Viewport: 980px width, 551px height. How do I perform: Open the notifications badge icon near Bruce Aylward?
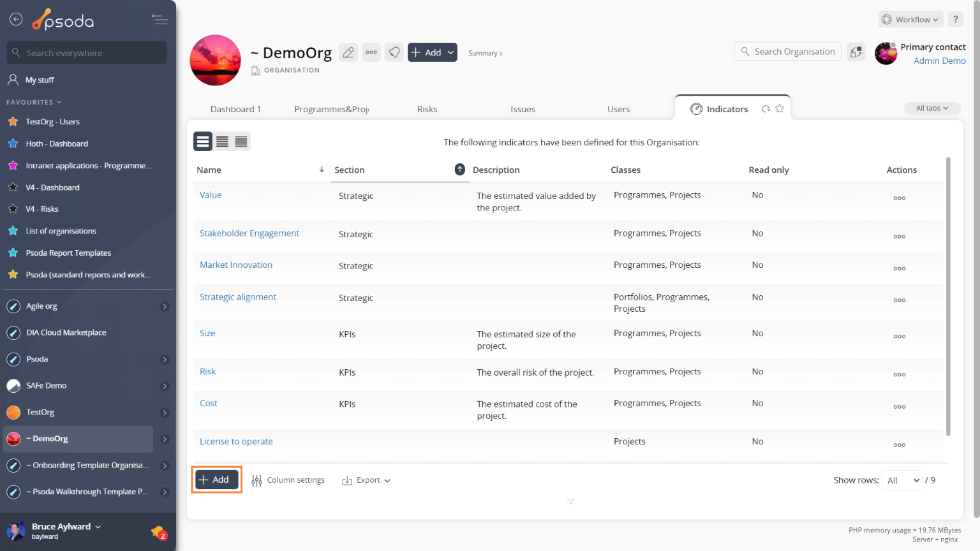(158, 532)
